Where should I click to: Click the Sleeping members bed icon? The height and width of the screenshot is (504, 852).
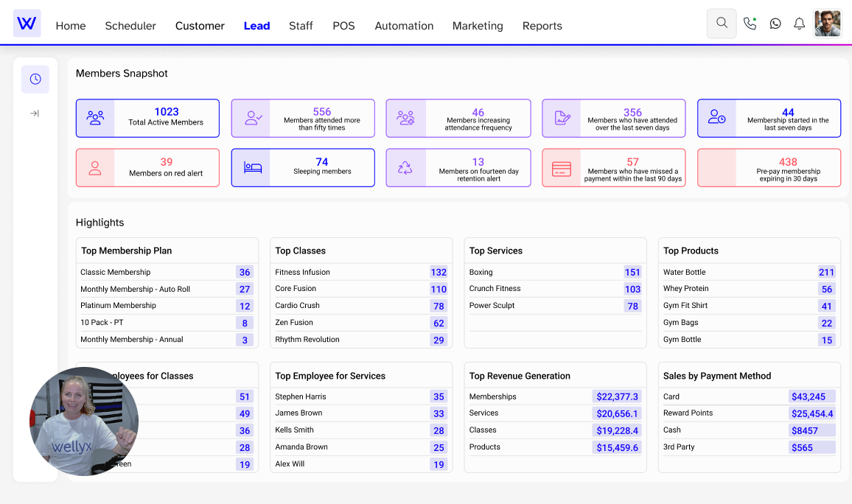pyautogui.click(x=252, y=168)
